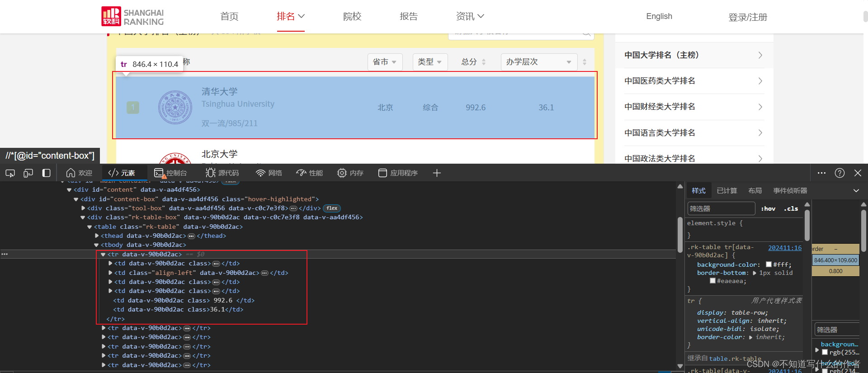This screenshot has width=868, height=373.
Task: Open the 院校 institutions page
Action: [x=352, y=17]
